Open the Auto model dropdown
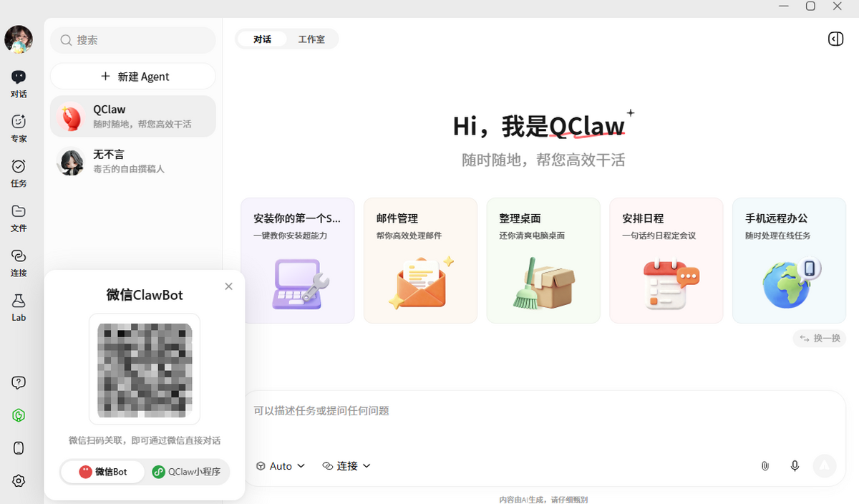The height and width of the screenshot is (504, 859). click(x=281, y=466)
